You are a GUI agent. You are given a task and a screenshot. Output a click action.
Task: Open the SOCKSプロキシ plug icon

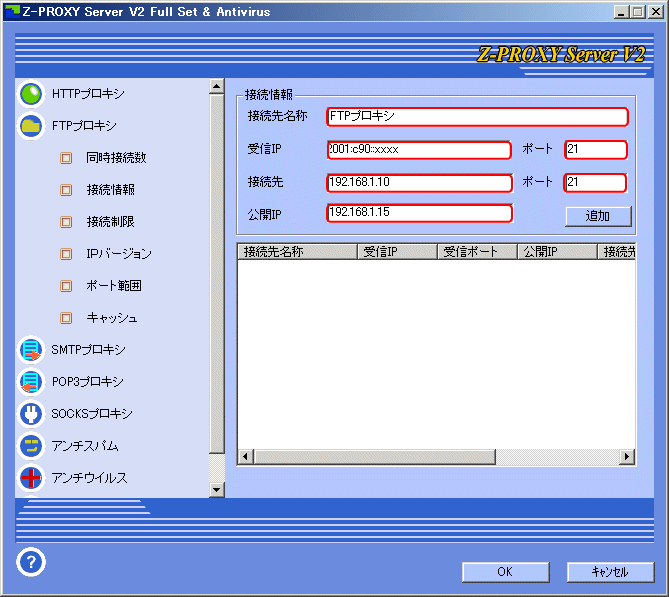tap(31, 414)
